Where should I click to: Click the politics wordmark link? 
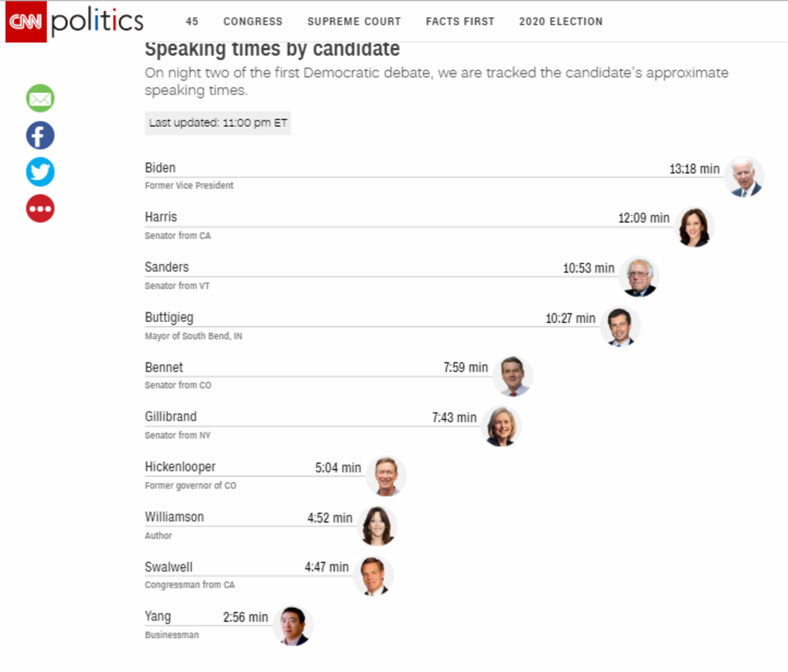(x=97, y=22)
